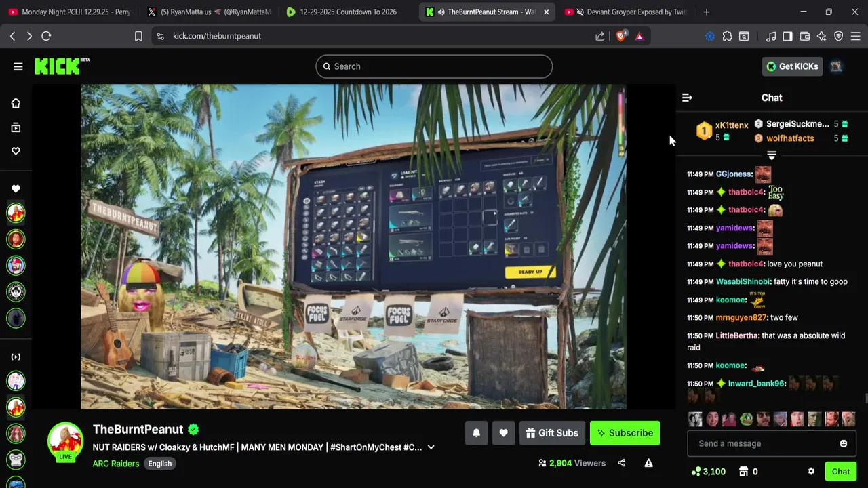The height and width of the screenshot is (488, 868).
Task: Bookmark this page
Action: [138, 36]
